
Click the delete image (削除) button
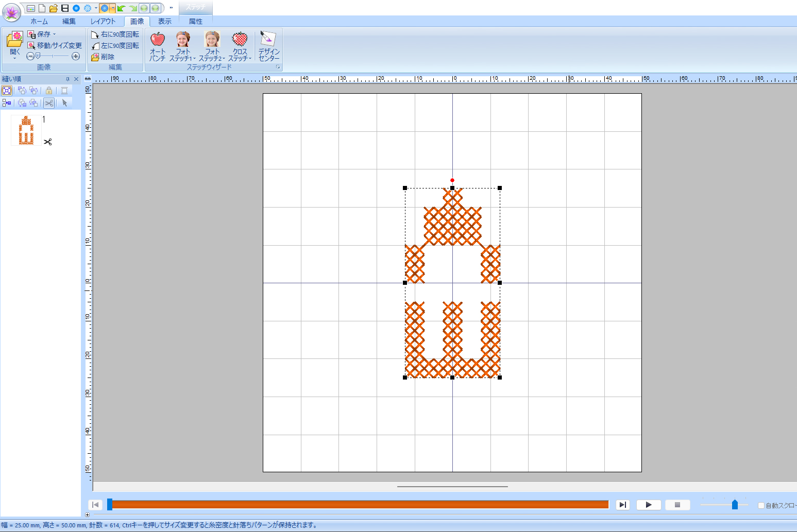click(x=103, y=57)
